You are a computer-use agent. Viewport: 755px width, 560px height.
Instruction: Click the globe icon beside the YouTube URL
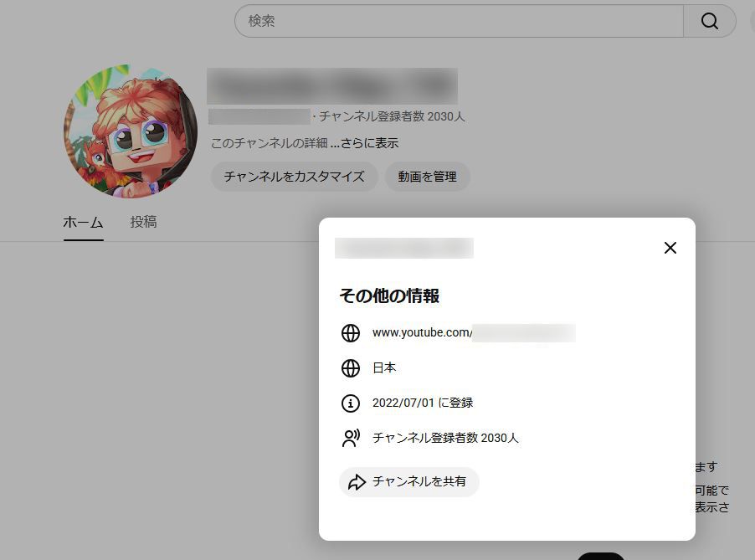click(x=351, y=333)
